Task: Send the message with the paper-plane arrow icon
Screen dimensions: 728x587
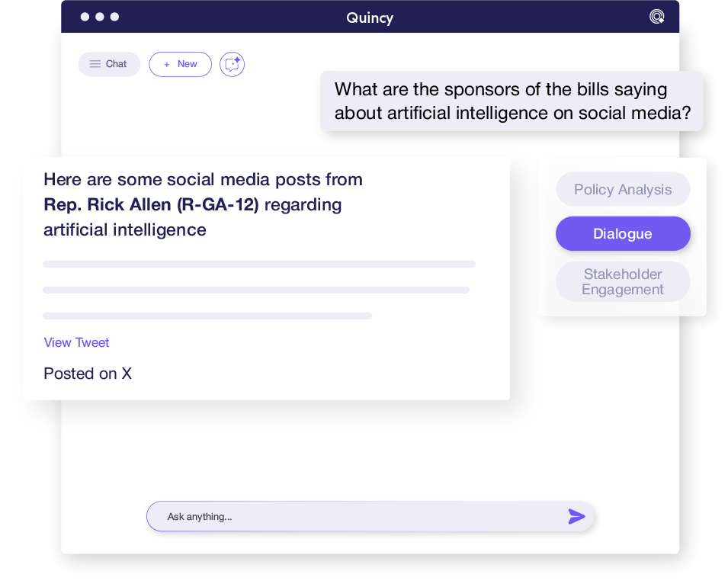Action: 577,516
